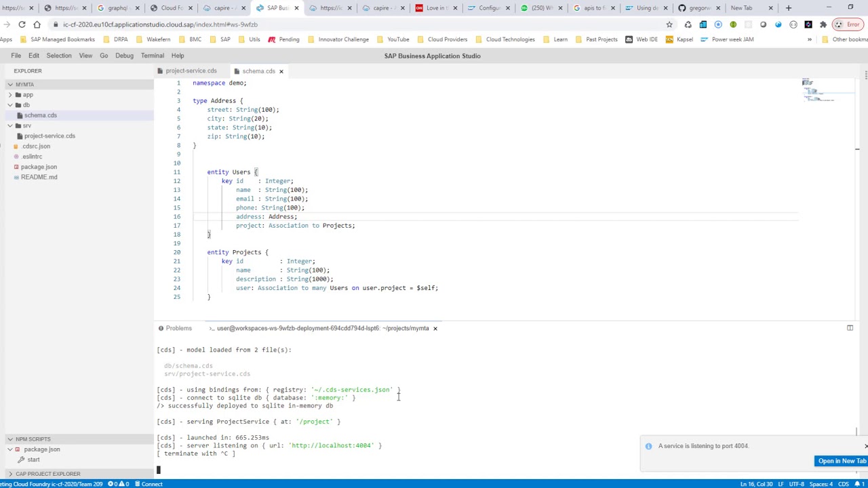Image resolution: width=868 pixels, height=488 pixels.
Task: Open README.md in the explorer
Action: click(x=39, y=177)
